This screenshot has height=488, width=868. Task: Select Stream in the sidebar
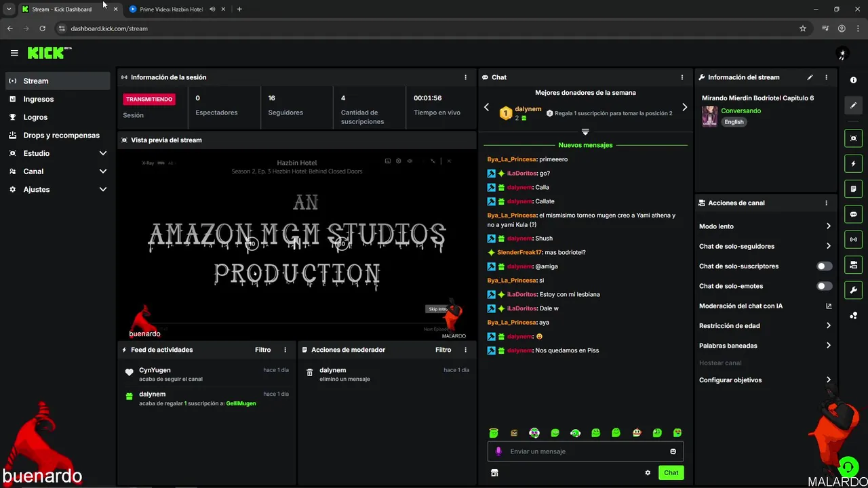point(58,81)
